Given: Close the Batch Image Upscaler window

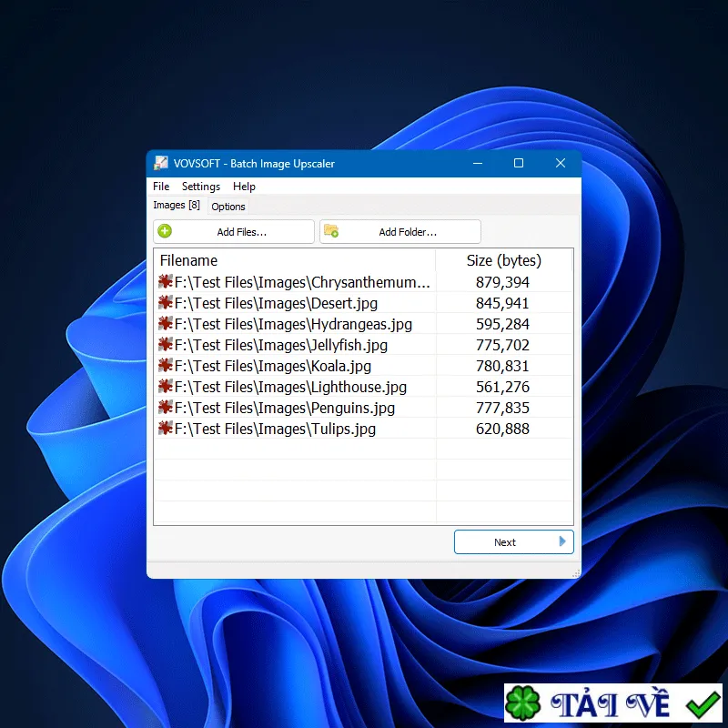Looking at the screenshot, I should (561, 163).
